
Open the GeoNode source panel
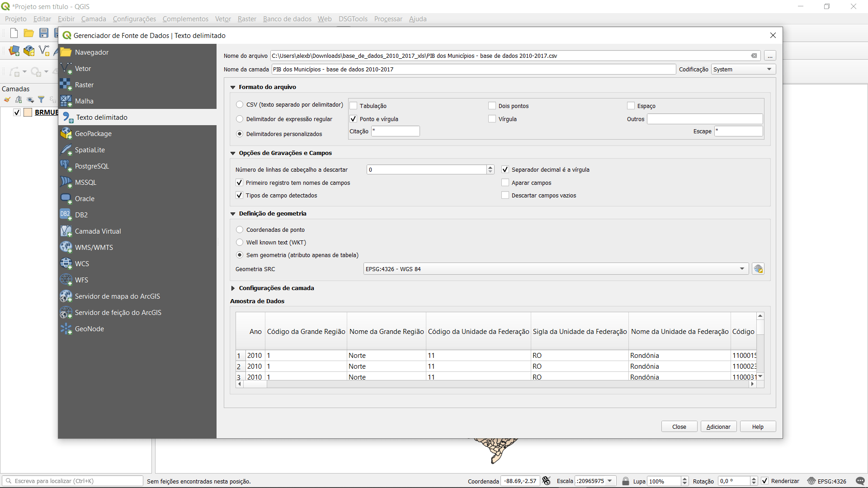tap(89, 329)
